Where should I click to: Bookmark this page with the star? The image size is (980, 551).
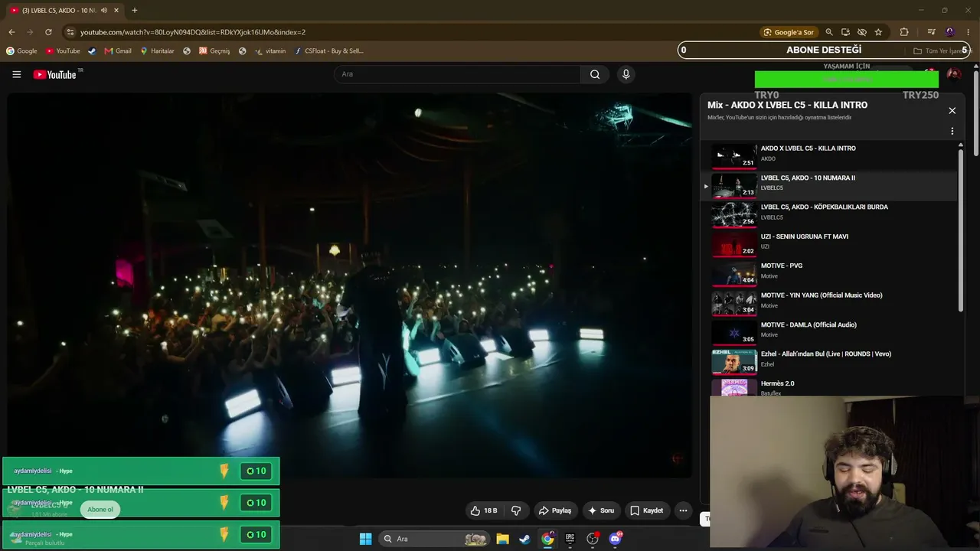pyautogui.click(x=878, y=32)
